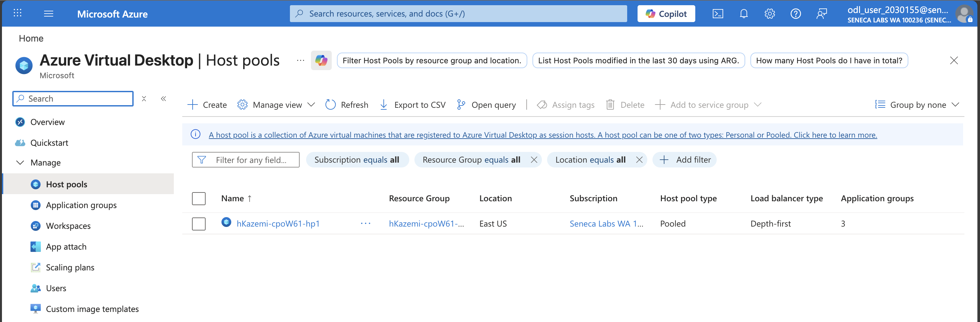
Task: Launch Cloud Shell from the top bar
Action: [x=718, y=14]
